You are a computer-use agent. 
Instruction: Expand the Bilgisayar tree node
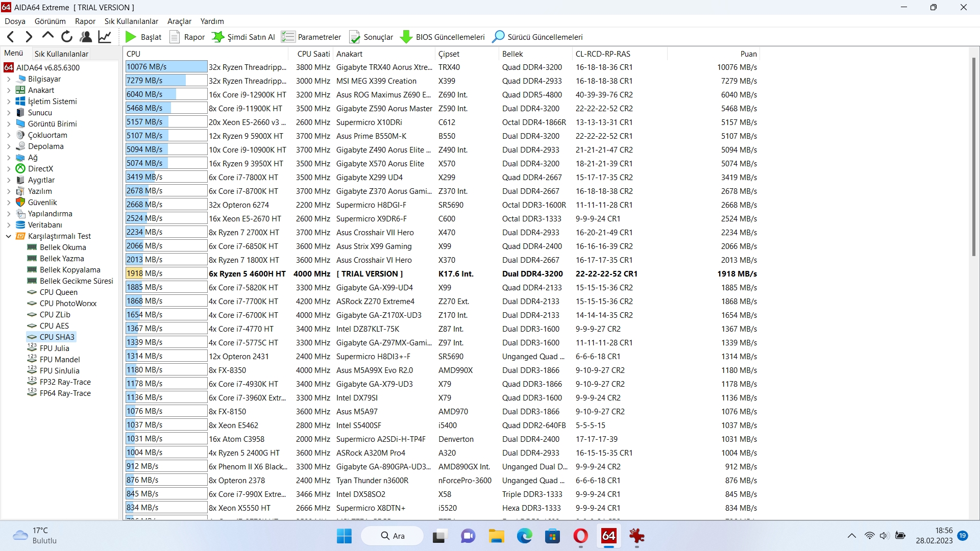tap(9, 79)
